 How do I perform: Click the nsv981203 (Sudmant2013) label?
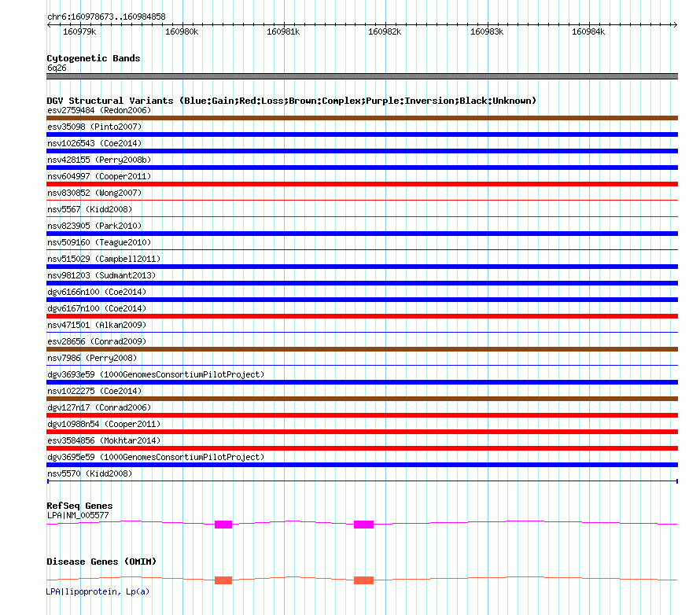click(x=101, y=275)
